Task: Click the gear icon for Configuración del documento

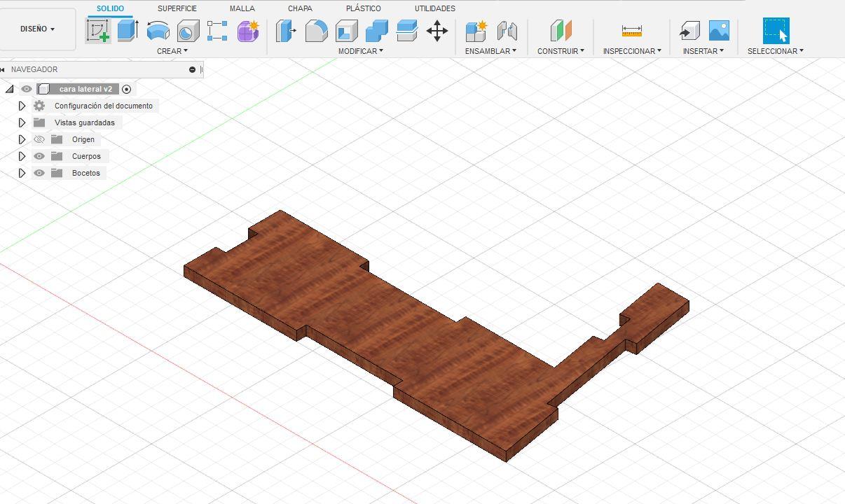Action: point(39,106)
